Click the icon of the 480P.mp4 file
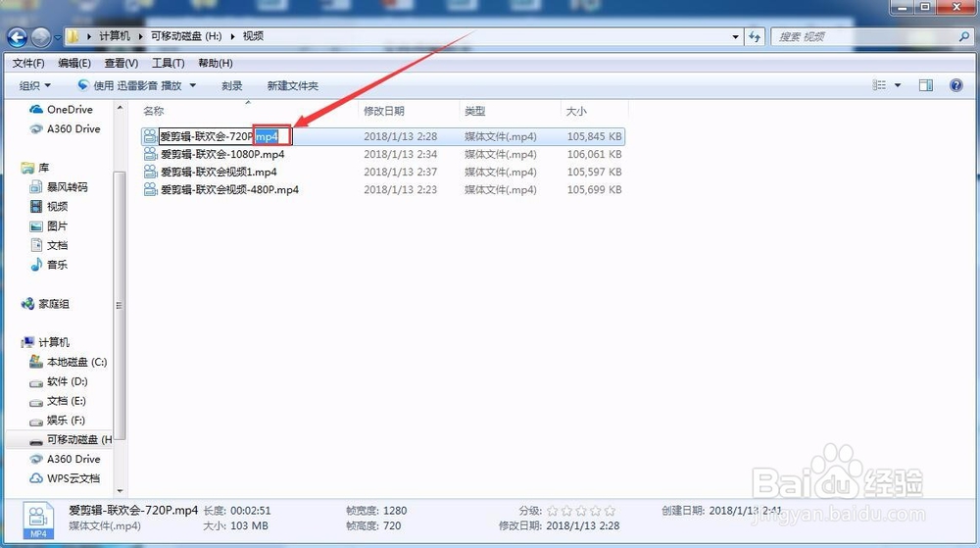The width and height of the screenshot is (980, 548). (150, 189)
